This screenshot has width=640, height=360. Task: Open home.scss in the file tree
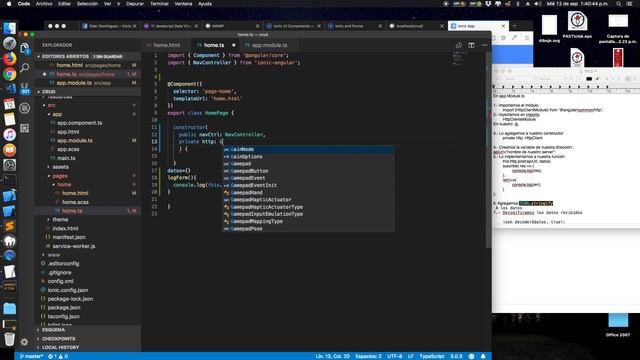[75, 202]
